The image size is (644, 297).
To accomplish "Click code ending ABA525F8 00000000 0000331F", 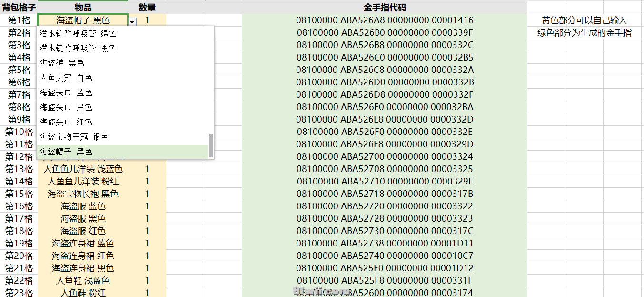I will click(x=385, y=280).
